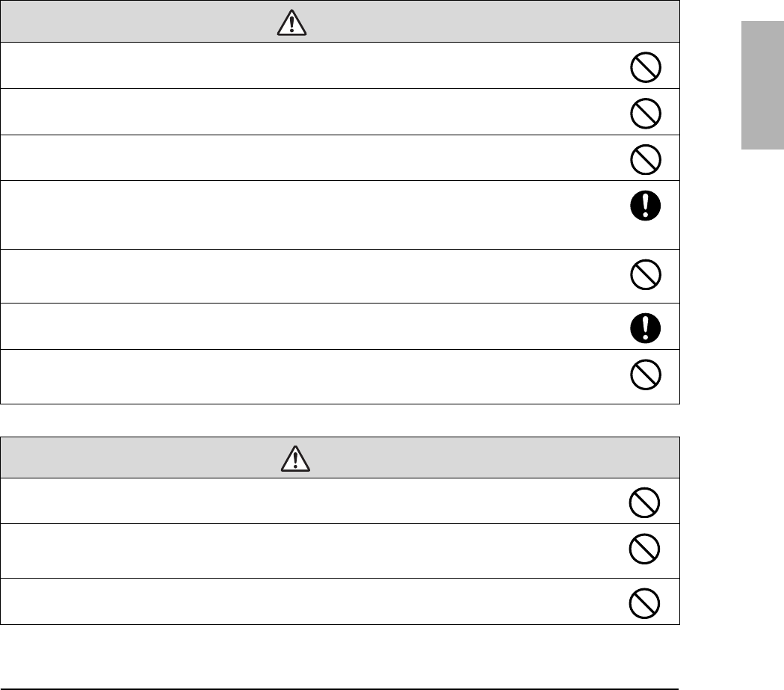Select the prohibition symbol between the two exclamation icons
Screen dimensions: 784x690
(643, 277)
